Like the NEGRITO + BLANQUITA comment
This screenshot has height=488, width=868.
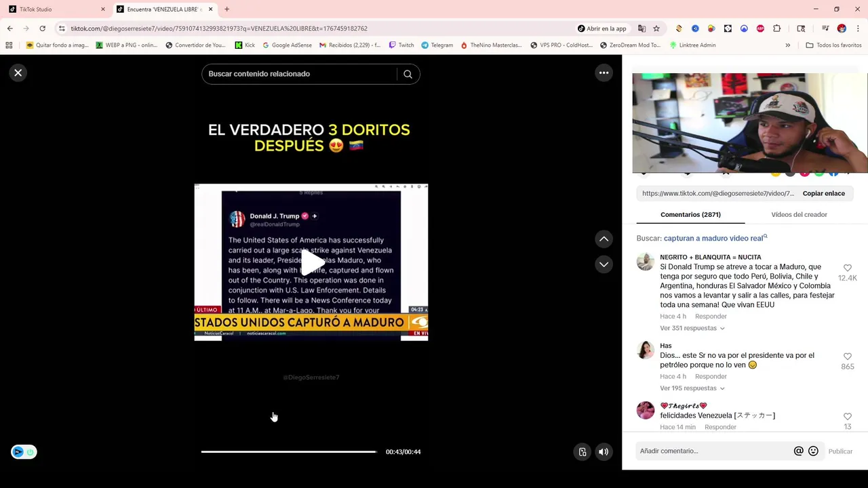[847, 268]
